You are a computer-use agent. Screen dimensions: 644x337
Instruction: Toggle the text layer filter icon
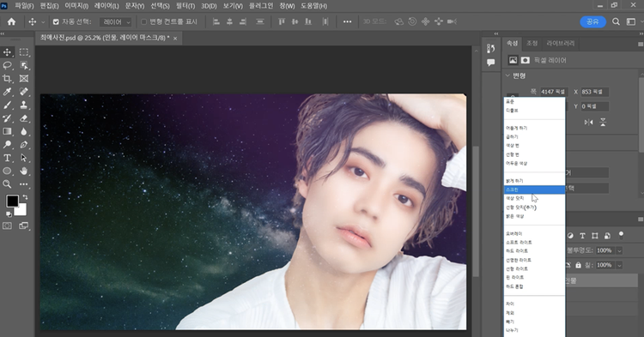point(582,236)
